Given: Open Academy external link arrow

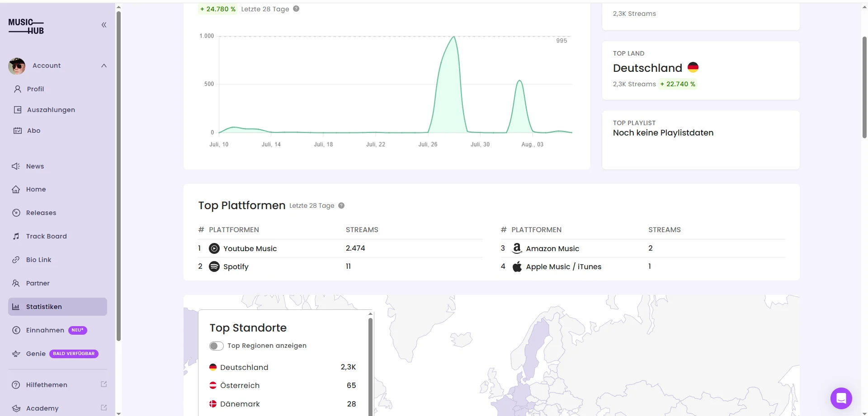Looking at the screenshot, I should pyautogui.click(x=104, y=408).
